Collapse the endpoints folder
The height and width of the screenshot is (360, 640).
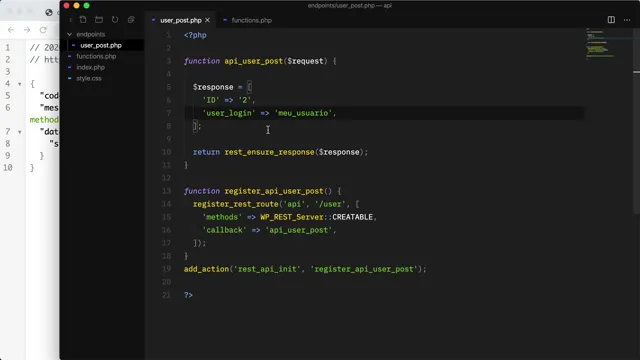pos(69,34)
